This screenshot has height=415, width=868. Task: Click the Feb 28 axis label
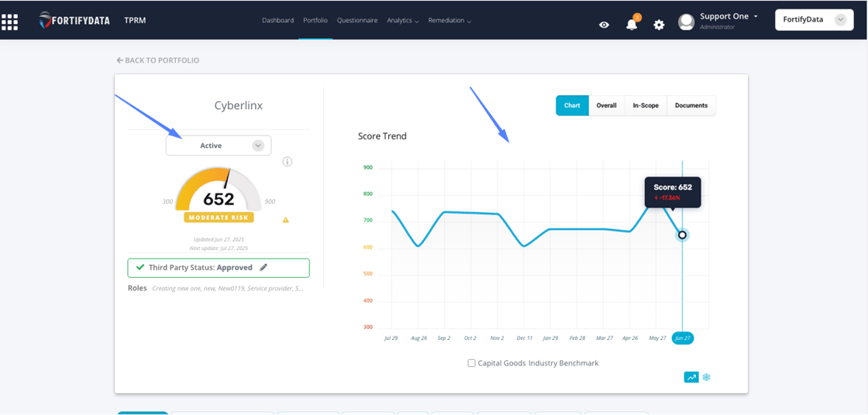577,338
